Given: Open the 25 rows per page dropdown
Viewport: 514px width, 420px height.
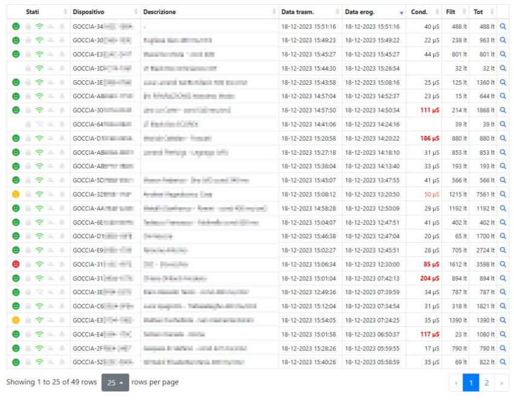Looking at the screenshot, I should click(x=115, y=383).
